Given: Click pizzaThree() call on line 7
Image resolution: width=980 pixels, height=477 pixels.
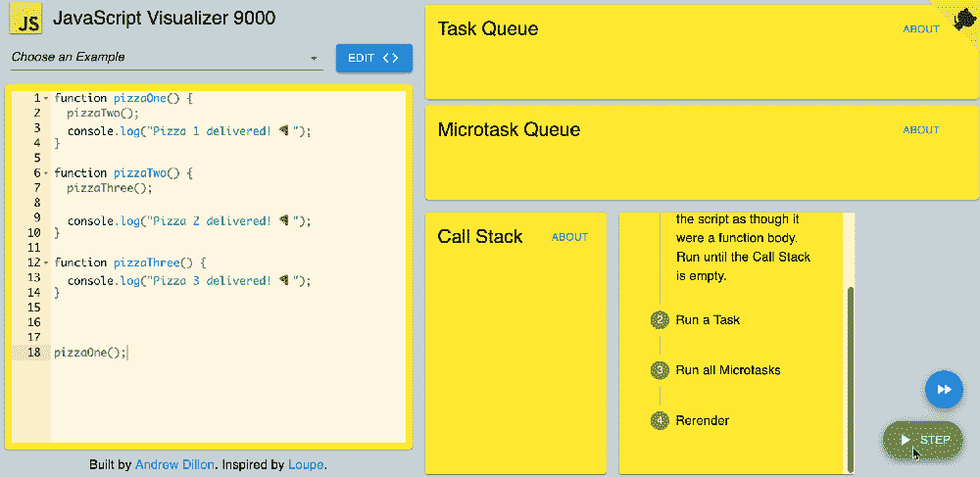Looking at the screenshot, I should tap(110, 188).
